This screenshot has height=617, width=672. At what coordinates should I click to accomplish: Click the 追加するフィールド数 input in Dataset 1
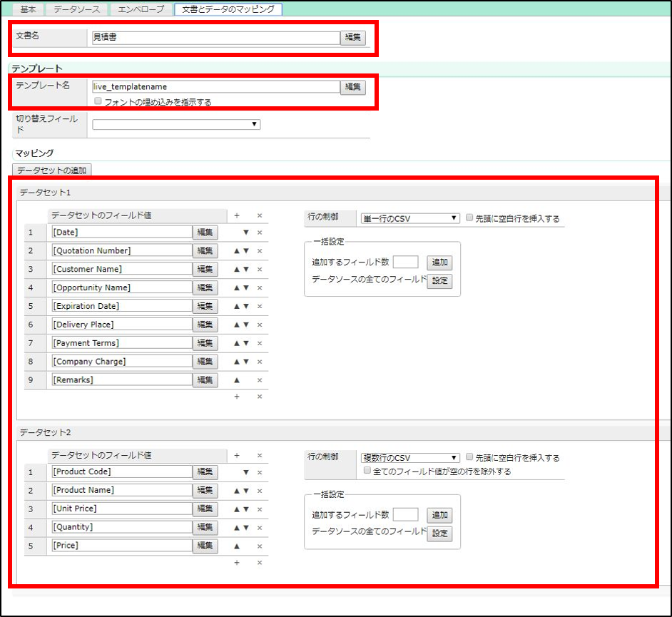point(405,262)
